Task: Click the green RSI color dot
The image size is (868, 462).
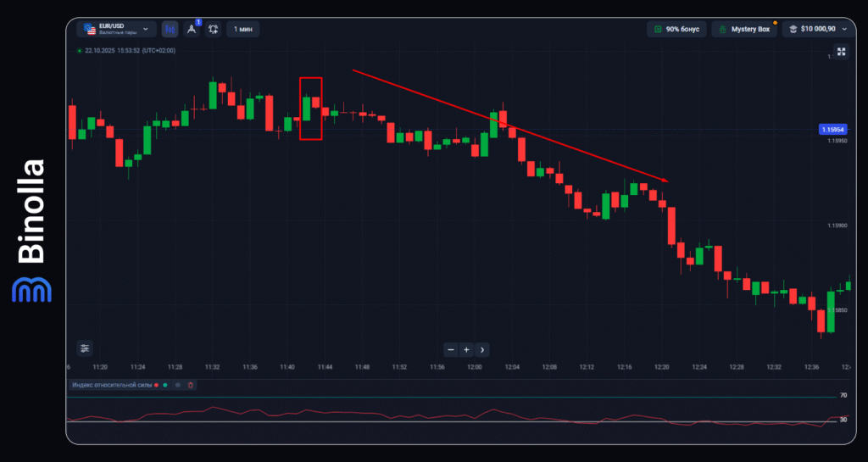Action: (x=164, y=385)
